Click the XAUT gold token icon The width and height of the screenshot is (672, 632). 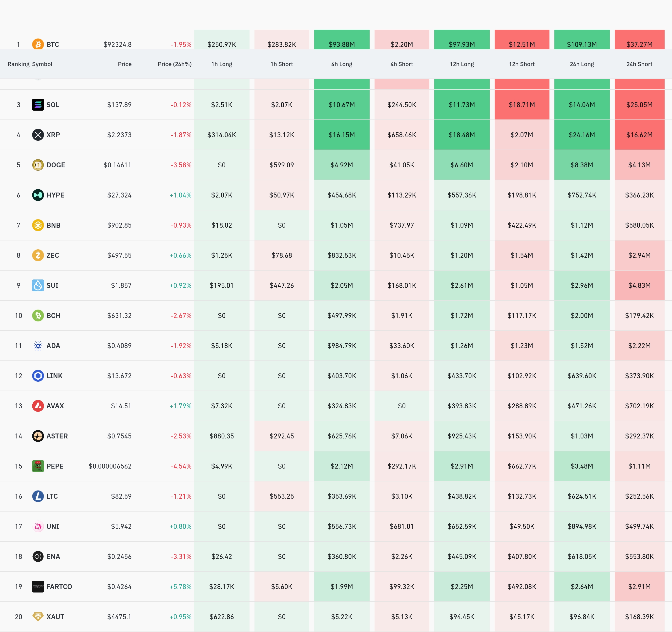[38, 616]
